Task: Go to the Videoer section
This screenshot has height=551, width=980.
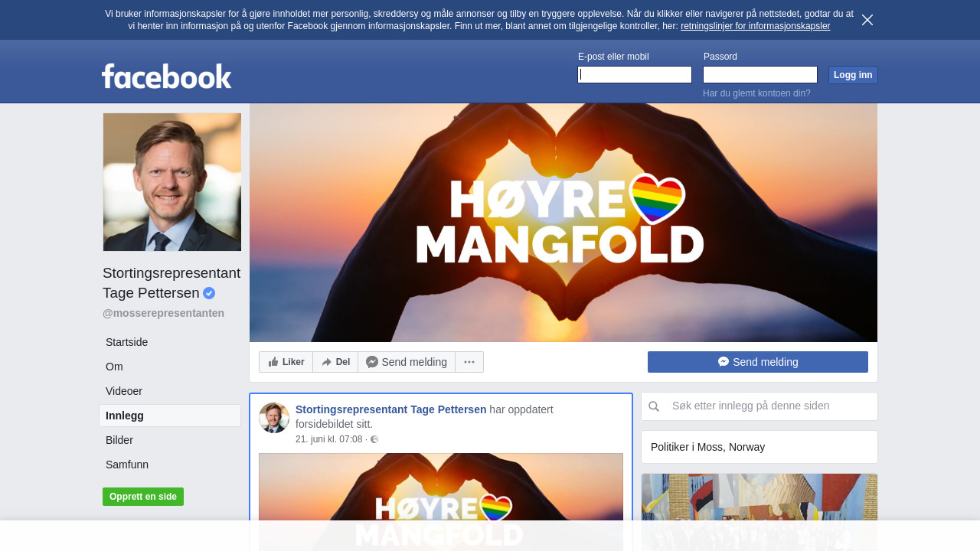Action: 124,391
